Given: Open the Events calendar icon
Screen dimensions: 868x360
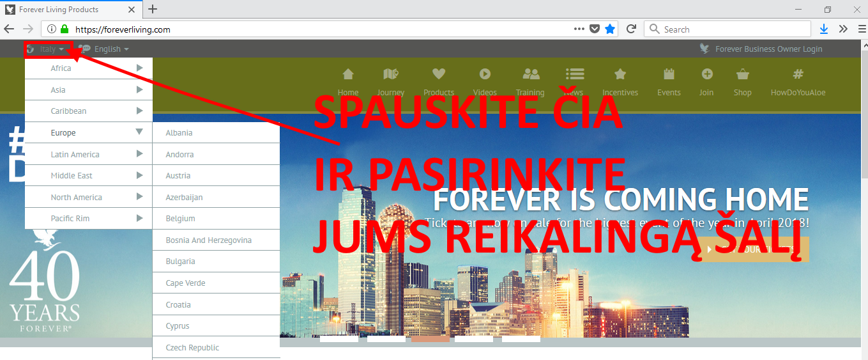Looking at the screenshot, I should pos(669,74).
